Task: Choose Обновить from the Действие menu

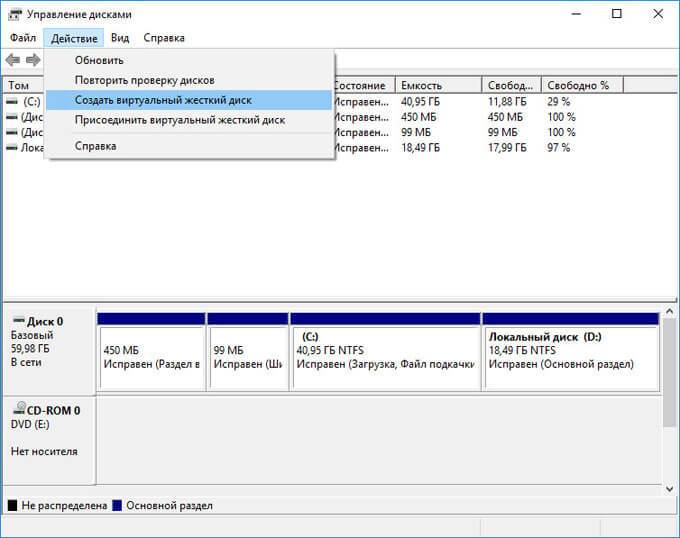Action: [x=99, y=60]
